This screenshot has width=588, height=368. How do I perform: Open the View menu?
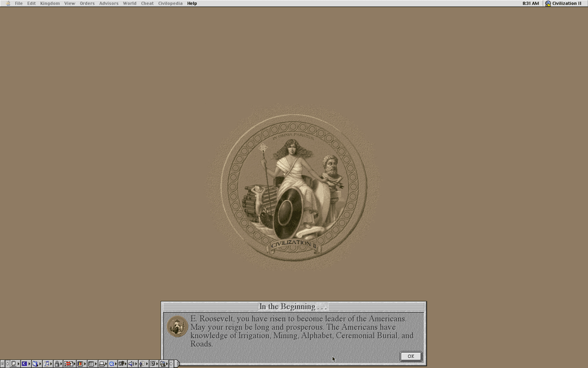(x=70, y=3)
